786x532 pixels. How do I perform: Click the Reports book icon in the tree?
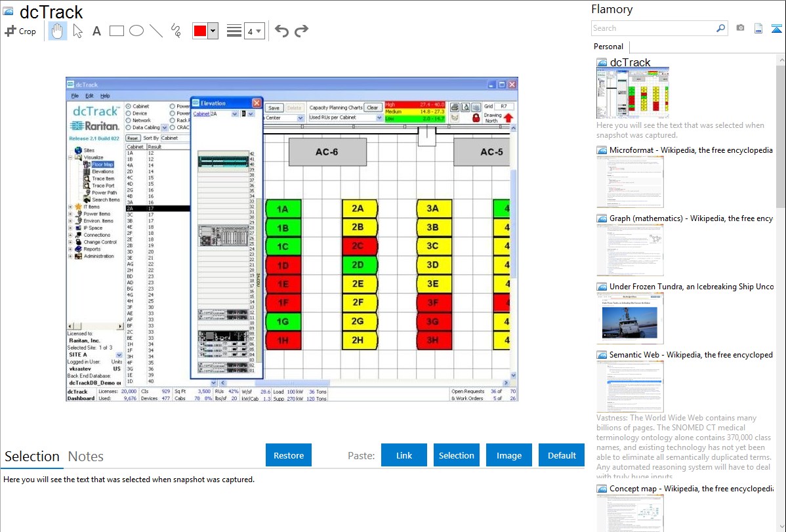click(78, 249)
